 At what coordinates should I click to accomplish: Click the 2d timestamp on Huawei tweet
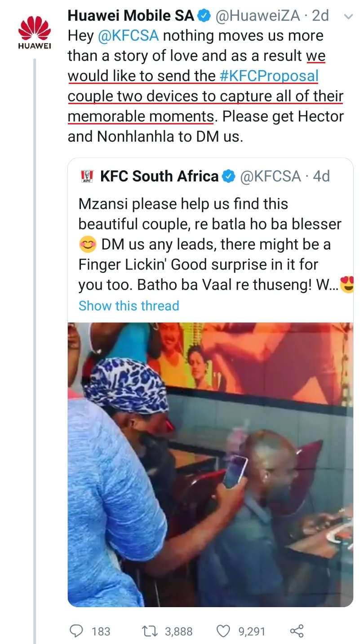320,16
